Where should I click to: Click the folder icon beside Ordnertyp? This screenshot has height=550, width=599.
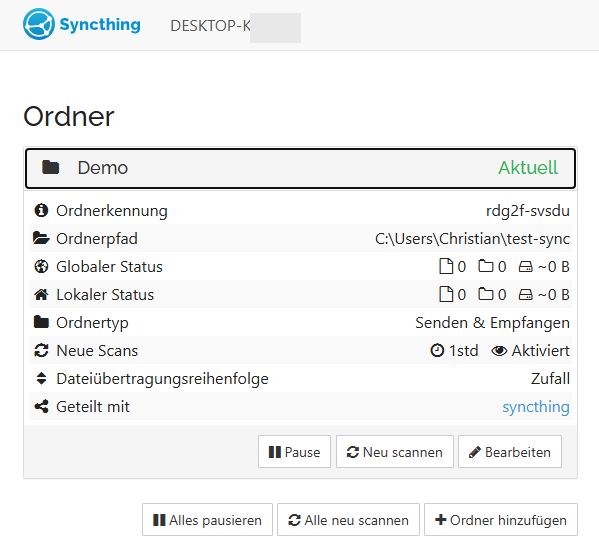41,322
